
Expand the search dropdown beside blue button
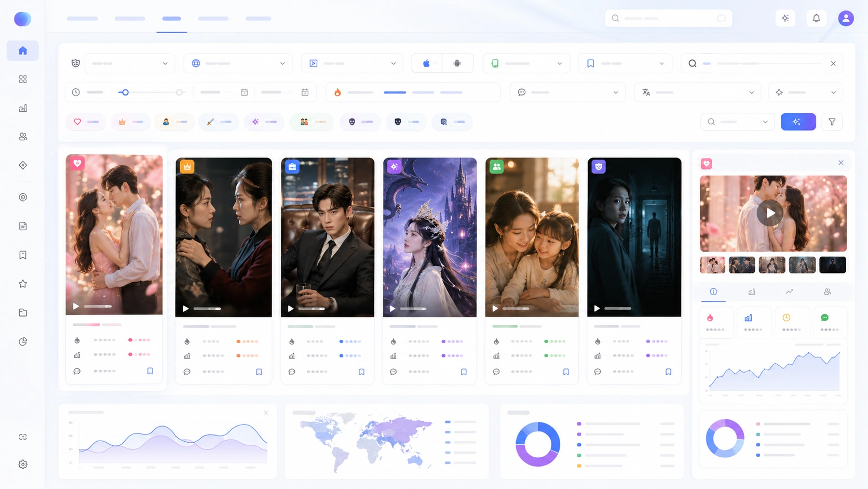click(x=738, y=122)
